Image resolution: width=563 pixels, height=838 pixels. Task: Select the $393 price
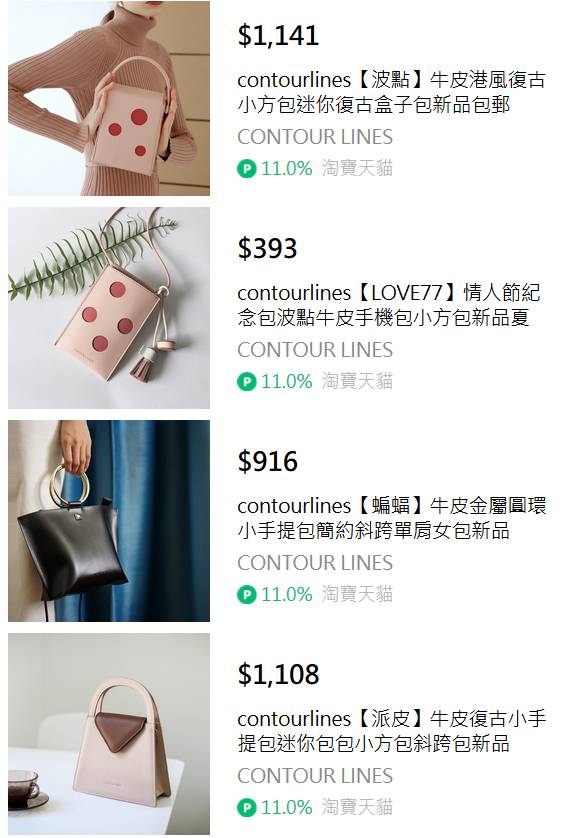pyautogui.click(x=267, y=249)
